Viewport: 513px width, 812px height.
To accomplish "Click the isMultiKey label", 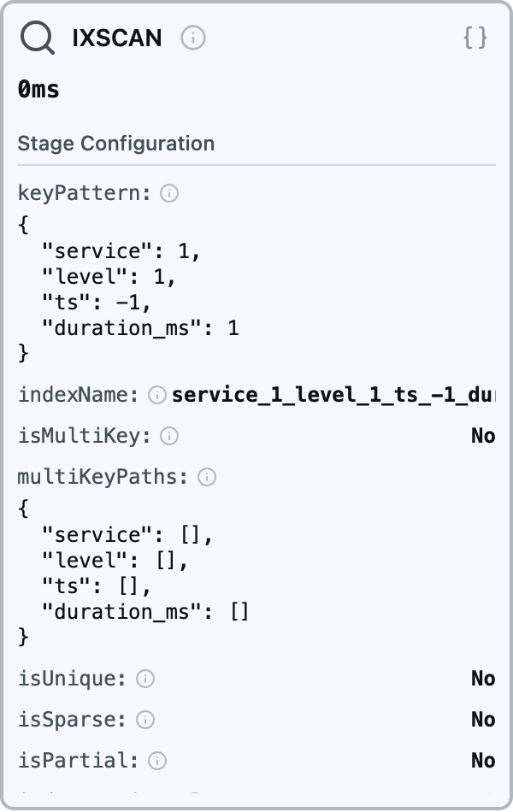I will tap(84, 436).
